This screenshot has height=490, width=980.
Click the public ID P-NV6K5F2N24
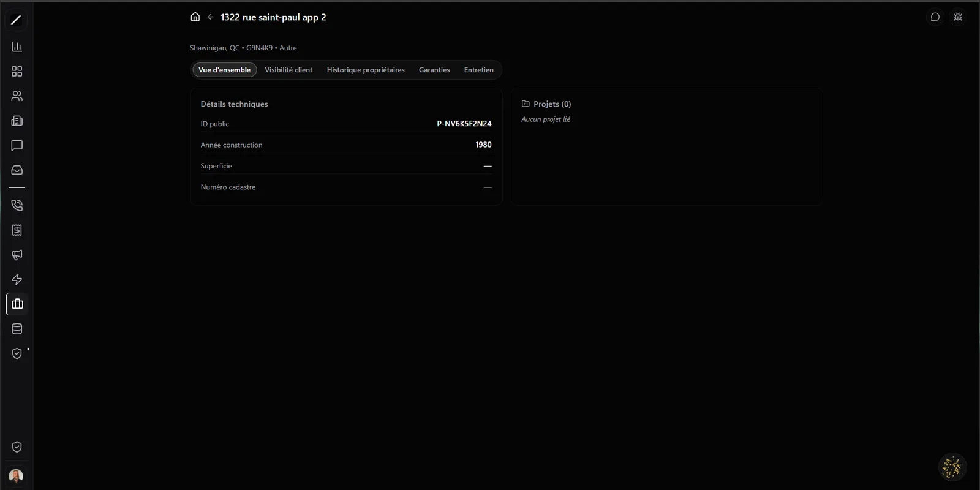(464, 124)
